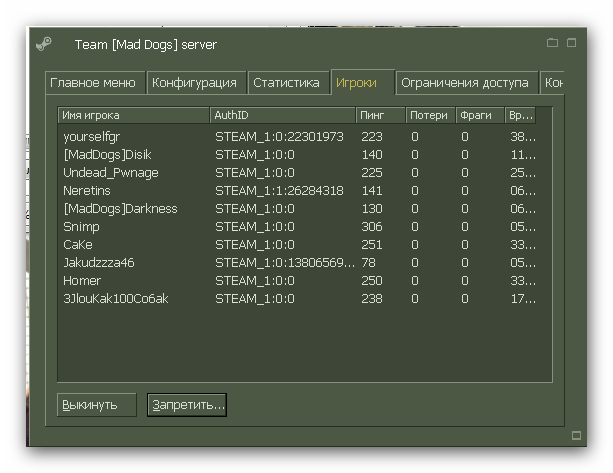Viewport: 613px width, 473px height.
Task: Click the maximize window icon in title bar
Action: click(572, 43)
